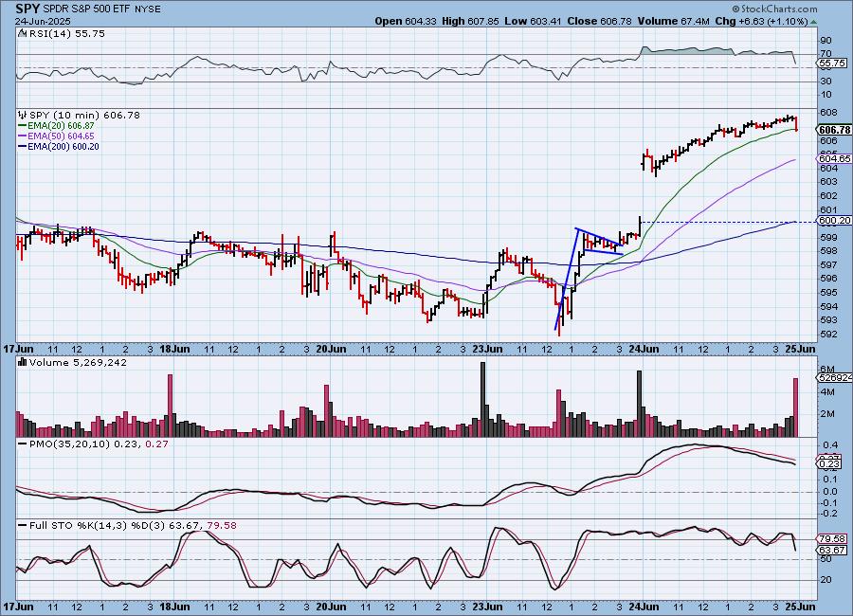
Task: Click the 63.67 stochastic value tag
Action: [x=832, y=551]
